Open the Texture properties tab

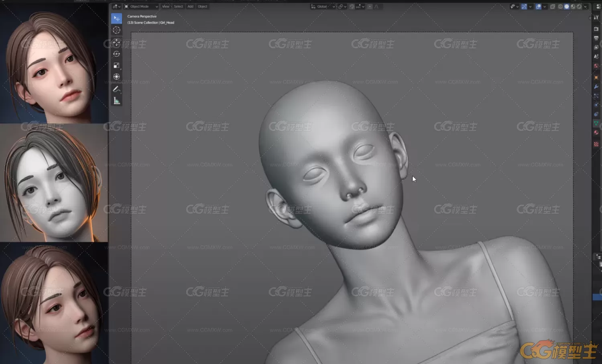596,144
